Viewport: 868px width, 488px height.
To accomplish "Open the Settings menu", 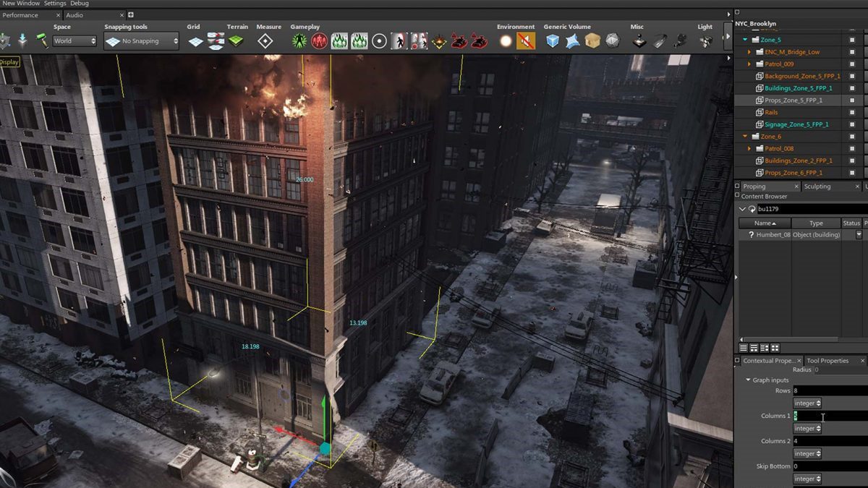I will click(x=55, y=4).
